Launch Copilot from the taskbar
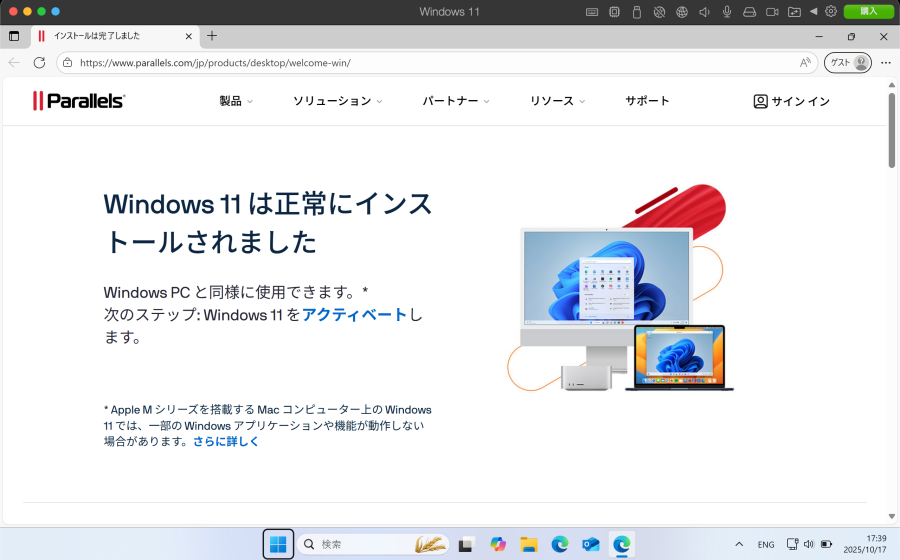900x560 pixels. pyautogui.click(x=498, y=544)
